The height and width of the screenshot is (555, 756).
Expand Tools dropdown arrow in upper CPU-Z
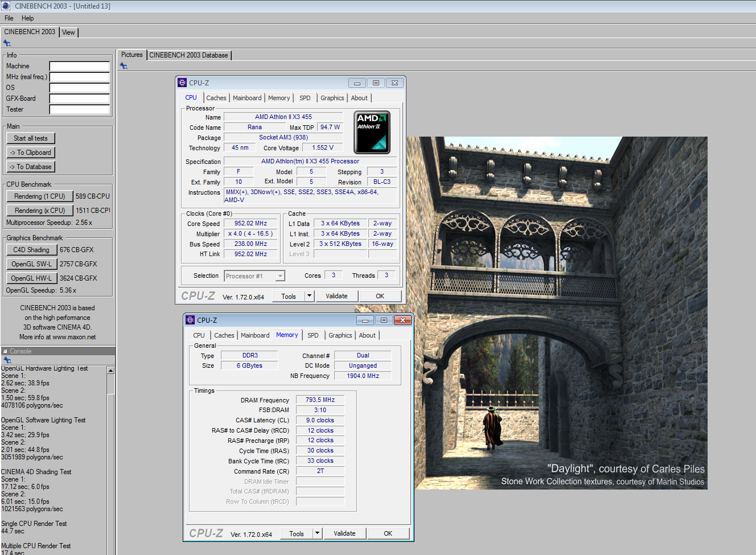(309, 296)
